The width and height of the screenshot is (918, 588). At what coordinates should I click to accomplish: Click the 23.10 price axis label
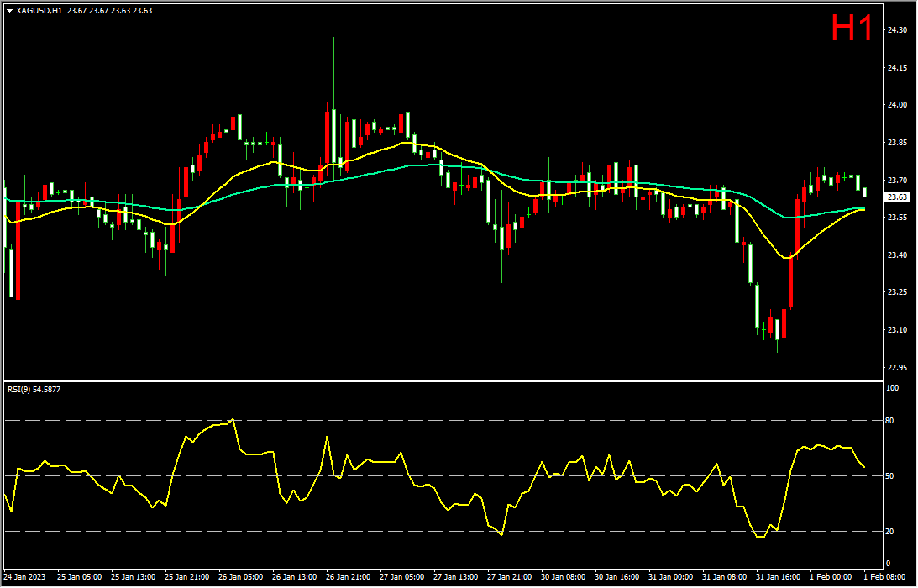898,330
